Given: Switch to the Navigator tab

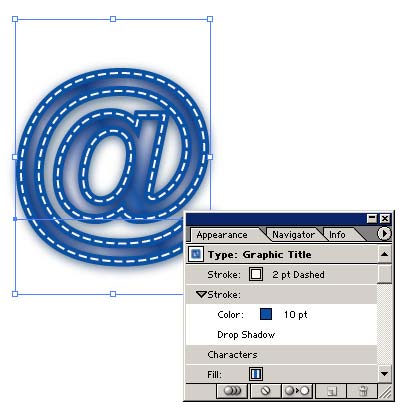Looking at the screenshot, I should 293,235.
